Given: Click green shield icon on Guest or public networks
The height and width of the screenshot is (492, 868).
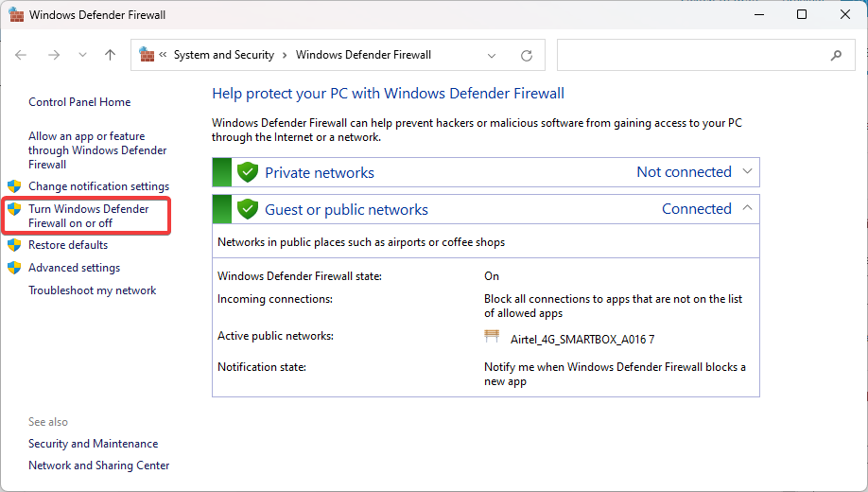Looking at the screenshot, I should click(x=248, y=209).
